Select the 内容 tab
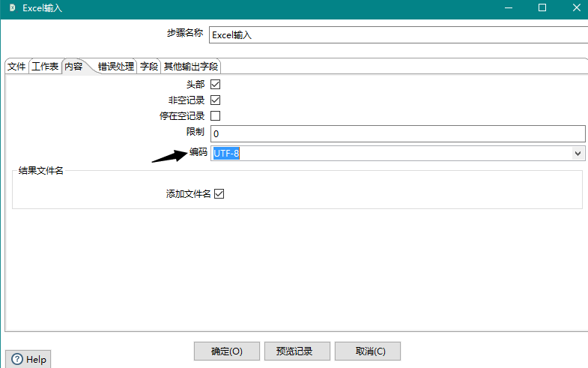Viewport: 588px width, 368px height. pyautogui.click(x=73, y=67)
